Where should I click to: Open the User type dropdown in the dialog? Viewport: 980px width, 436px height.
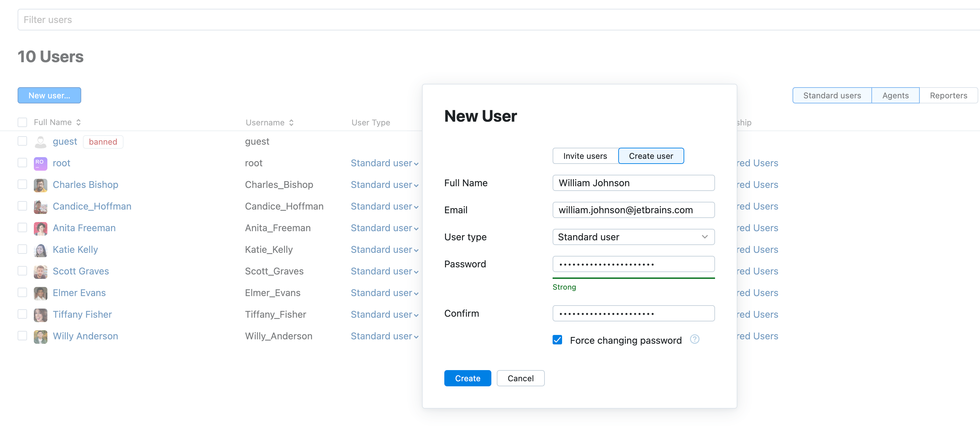[x=633, y=237]
